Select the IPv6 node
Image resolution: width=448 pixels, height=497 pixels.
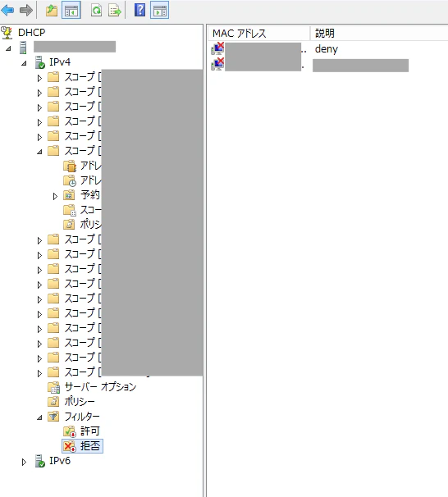pos(60,461)
